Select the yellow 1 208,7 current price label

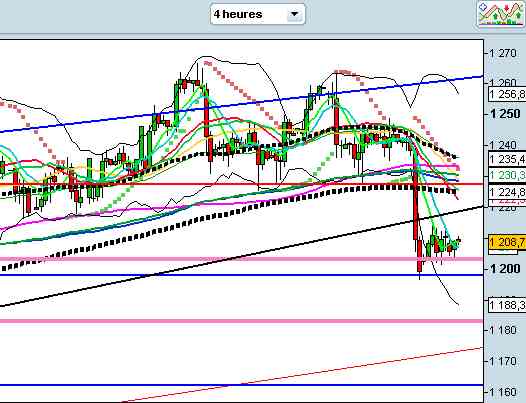(507, 242)
